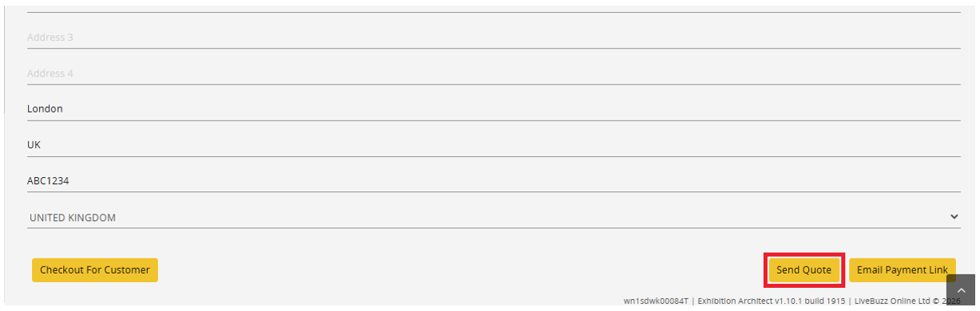Click into the field containing UK
The width and height of the screenshot is (980, 311).
click(x=494, y=145)
